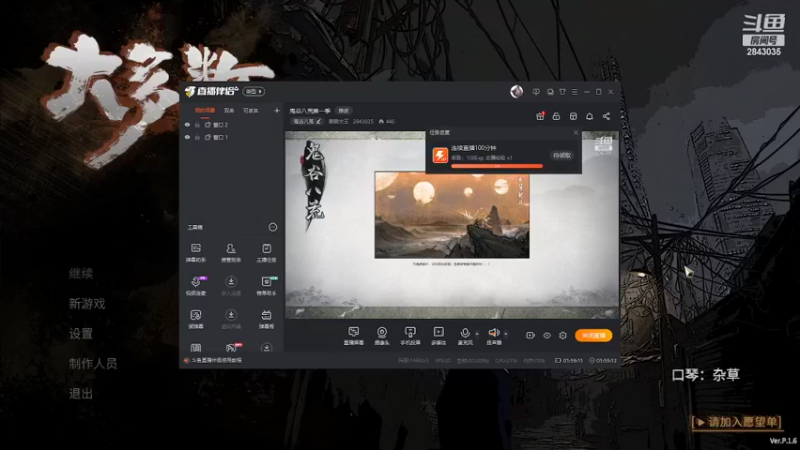This screenshot has width=800, height=450.
Task: Open the 弹幕助手 tool in the toolbox
Action: [195, 253]
